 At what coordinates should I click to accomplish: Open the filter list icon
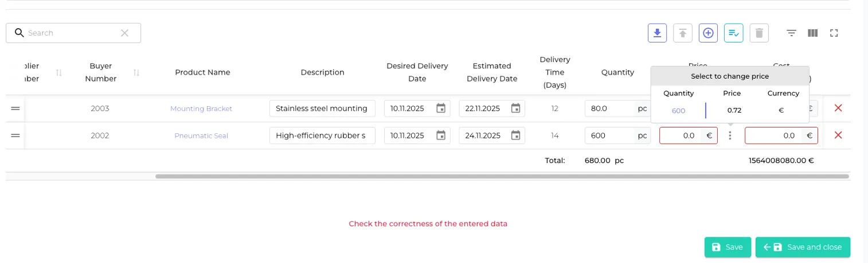point(791,33)
